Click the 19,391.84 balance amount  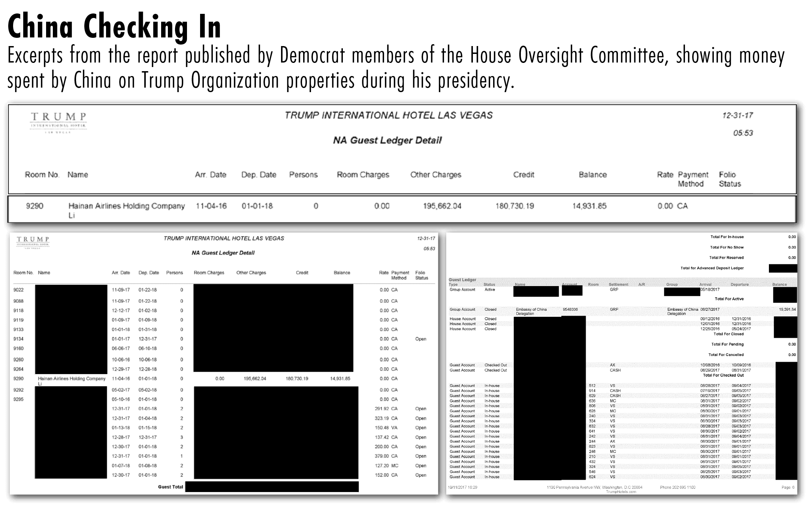(x=787, y=310)
